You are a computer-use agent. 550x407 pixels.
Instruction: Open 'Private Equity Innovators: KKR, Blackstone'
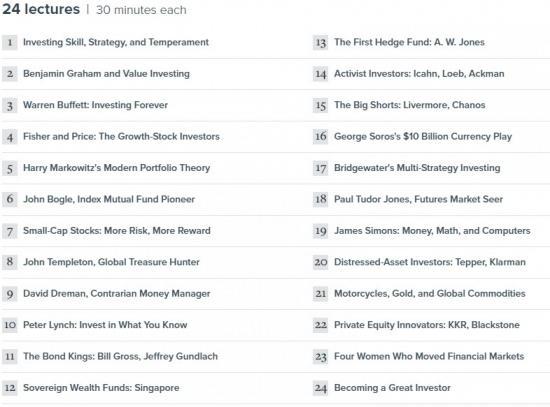click(427, 325)
